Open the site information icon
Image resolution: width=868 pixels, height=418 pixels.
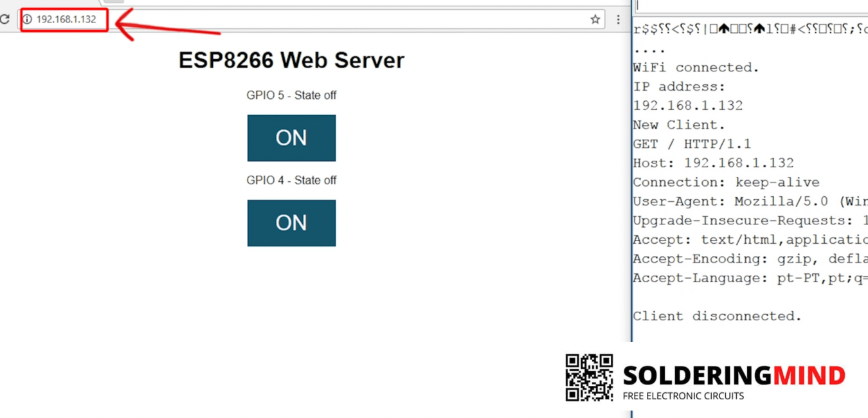point(27,19)
